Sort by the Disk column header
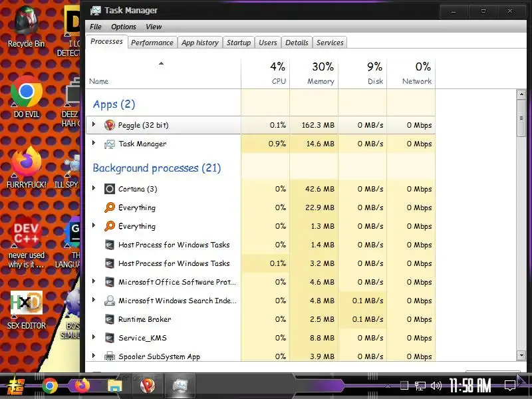The width and height of the screenshot is (532, 399). point(362,74)
